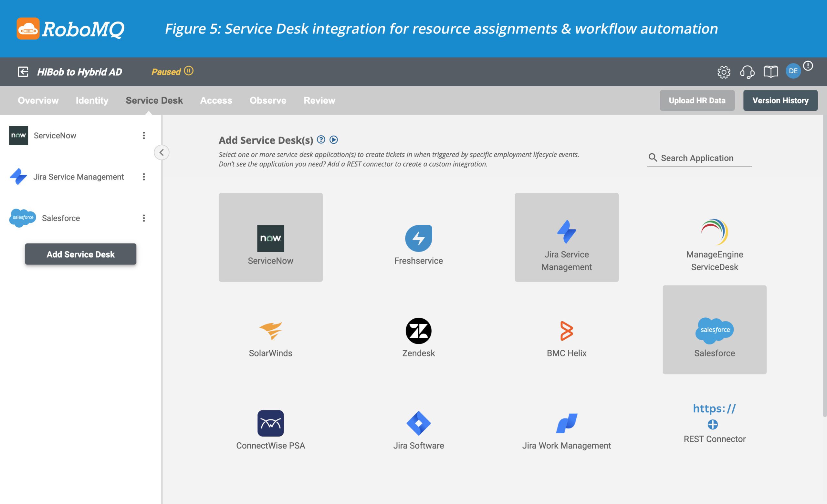Click Upload HR Data button
The image size is (827, 504).
point(697,100)
